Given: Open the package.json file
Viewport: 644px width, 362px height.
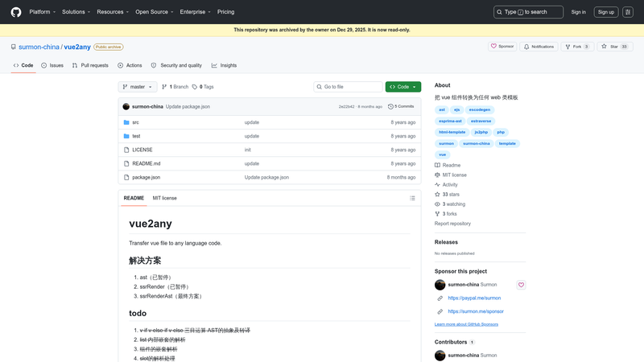Looking at the screenshot, I should click(x=147, y=177).
